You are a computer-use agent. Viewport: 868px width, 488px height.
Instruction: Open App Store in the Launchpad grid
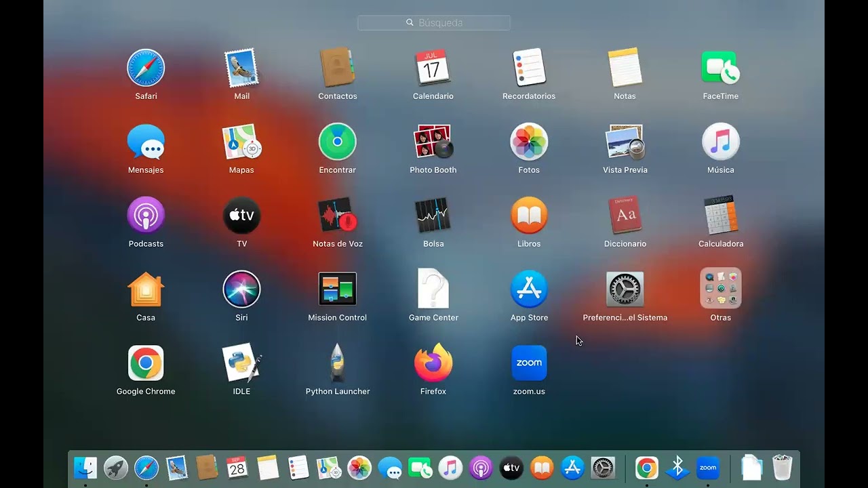529,289
